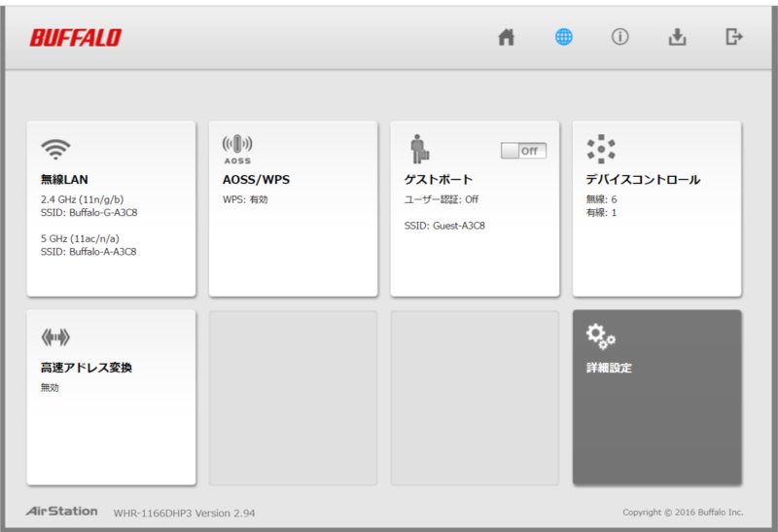Open the ゲストポート tile heading
The height and width of the screenshot is (532, 778).
[439, 180]
